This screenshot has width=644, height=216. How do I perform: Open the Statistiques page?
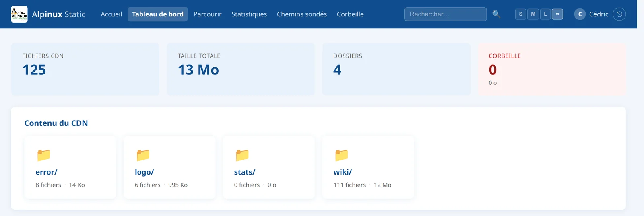pos(249,14)
